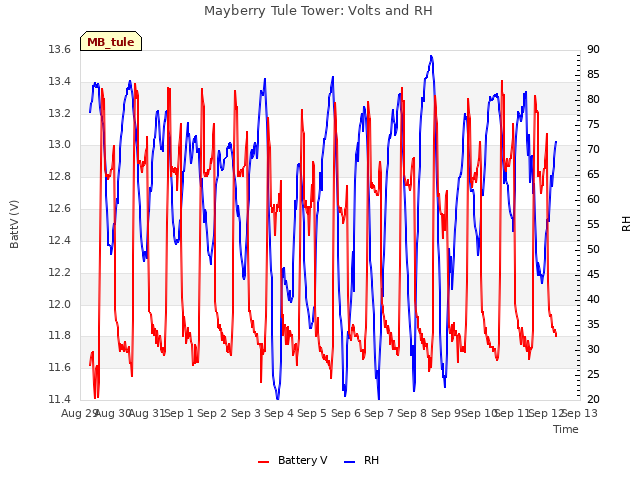The height and width of the screenshot is (480, 640).
Task: Click the highest blue RH peak near Sep 8
Action: [x=431, y=56]
